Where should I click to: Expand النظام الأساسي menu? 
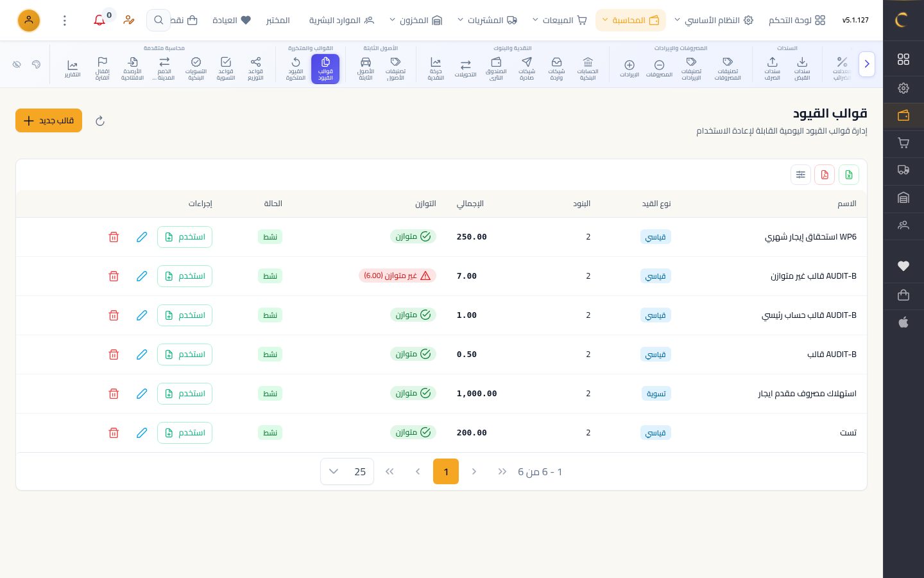pyautogui.click(x=714, y=21)
